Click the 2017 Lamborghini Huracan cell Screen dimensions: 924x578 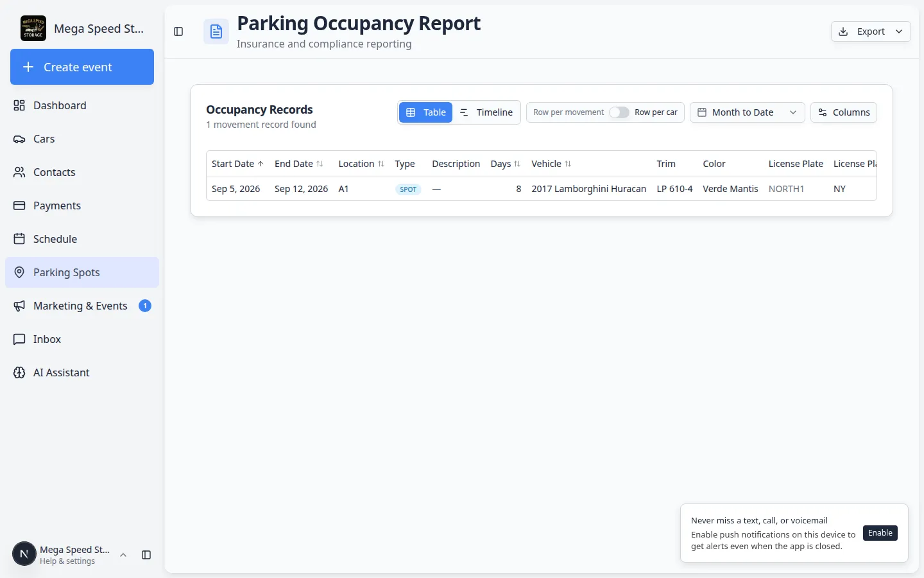(x=588, y=189)
